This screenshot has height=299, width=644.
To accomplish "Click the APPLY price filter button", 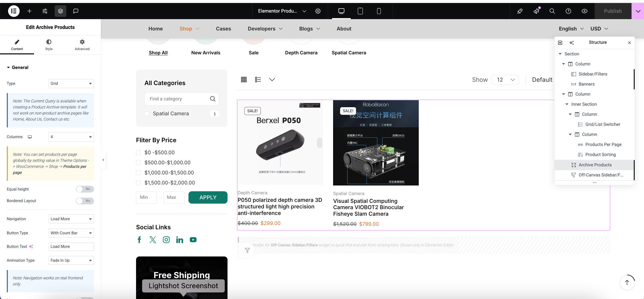I will [208, 198].
